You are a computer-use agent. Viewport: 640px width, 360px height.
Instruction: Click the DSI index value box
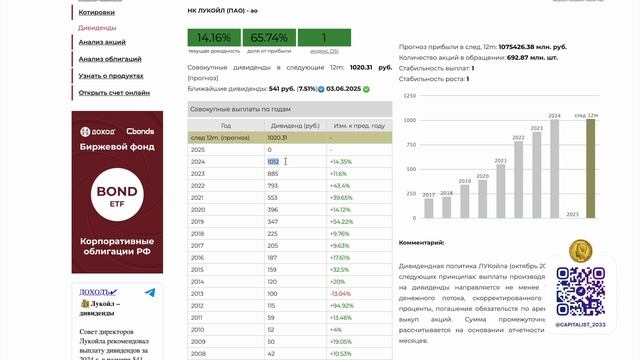tap(324, 38)
